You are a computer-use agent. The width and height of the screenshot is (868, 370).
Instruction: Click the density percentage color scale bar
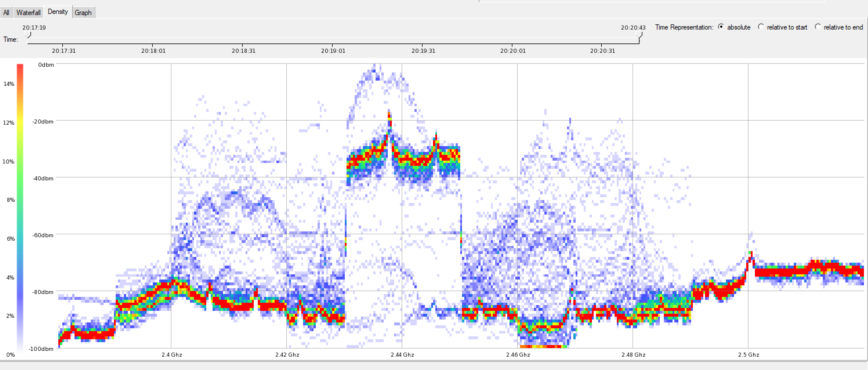click(20, 207)
